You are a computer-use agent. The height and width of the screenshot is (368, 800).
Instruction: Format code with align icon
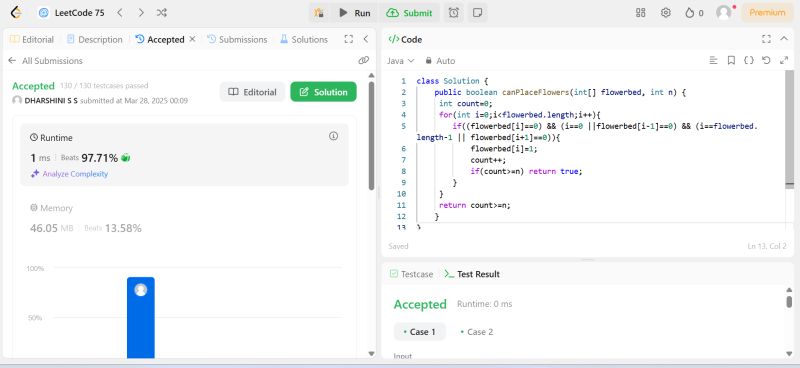714,60
